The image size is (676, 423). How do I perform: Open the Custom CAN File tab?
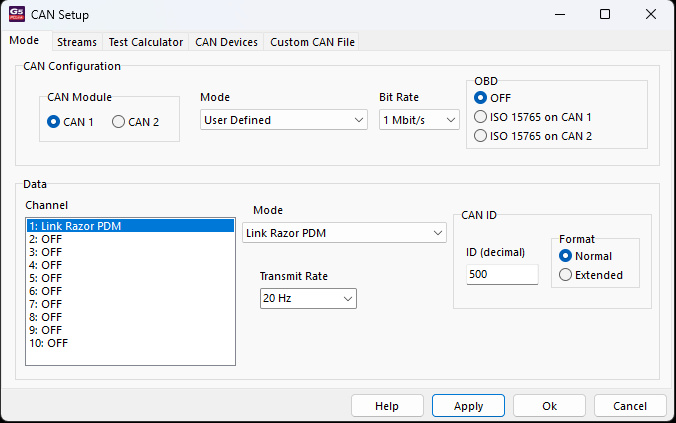coord(311,42)
